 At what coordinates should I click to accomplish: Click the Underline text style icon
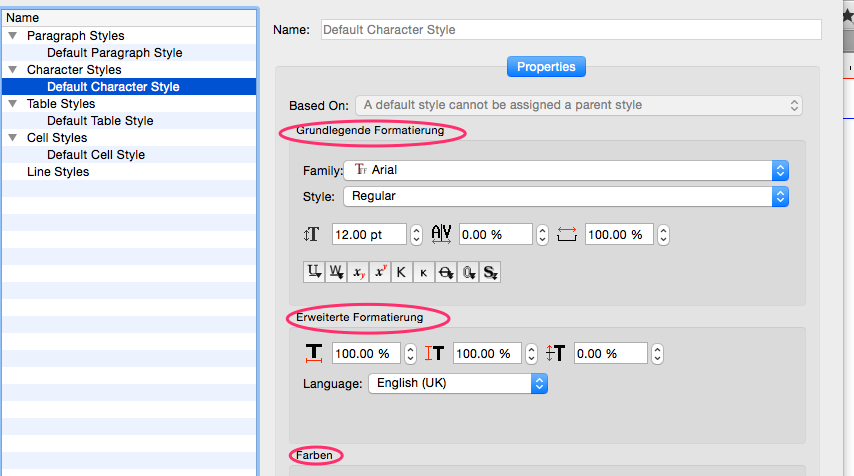click(x=314, y=271)
